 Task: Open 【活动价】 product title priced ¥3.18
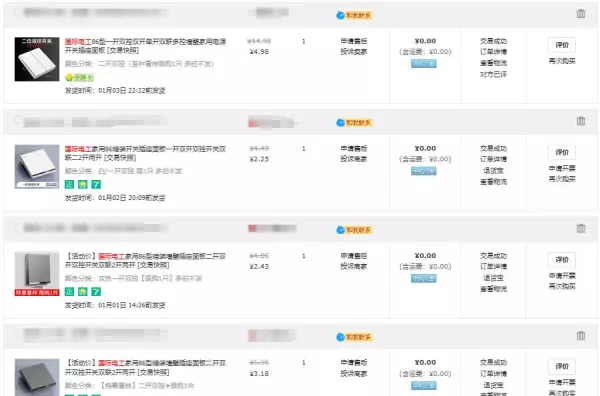tap(145, 367)
